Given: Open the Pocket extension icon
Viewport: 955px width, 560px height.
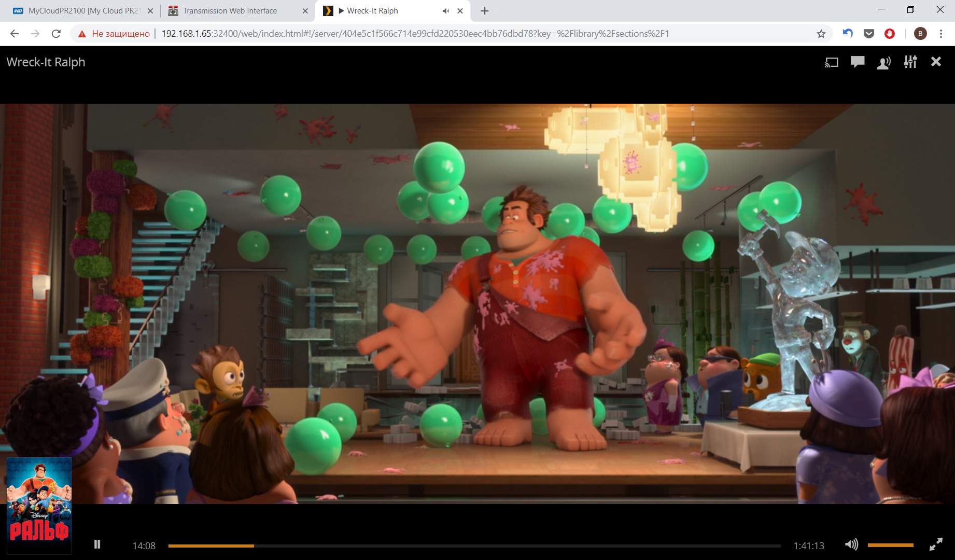Looking at the screenshot, I should (x=869, y=34).
